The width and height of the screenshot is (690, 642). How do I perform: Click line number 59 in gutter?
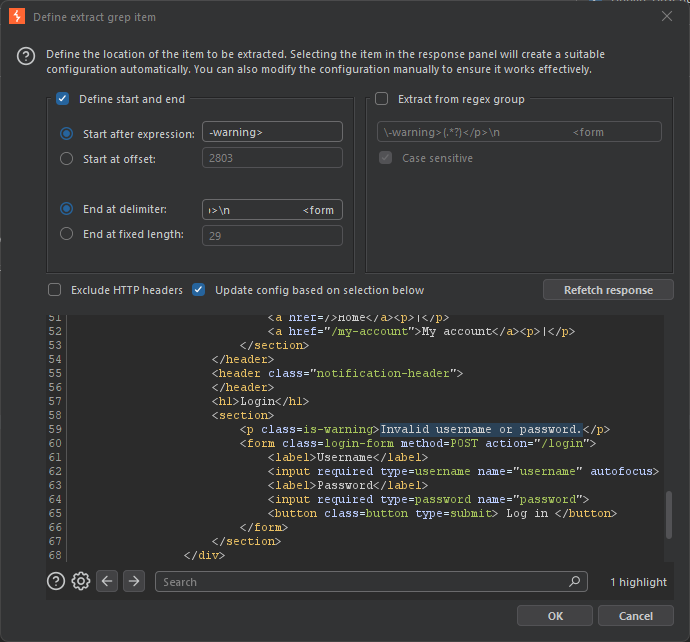(55, 429)
